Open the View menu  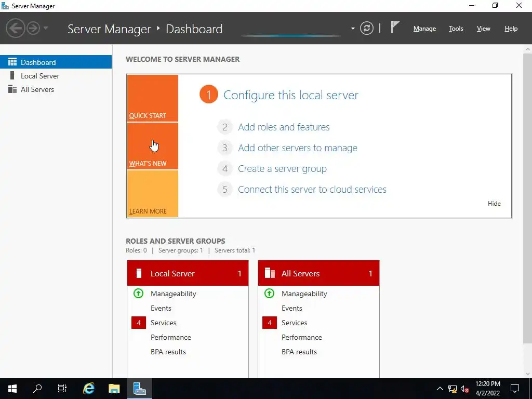pos(483,29)
